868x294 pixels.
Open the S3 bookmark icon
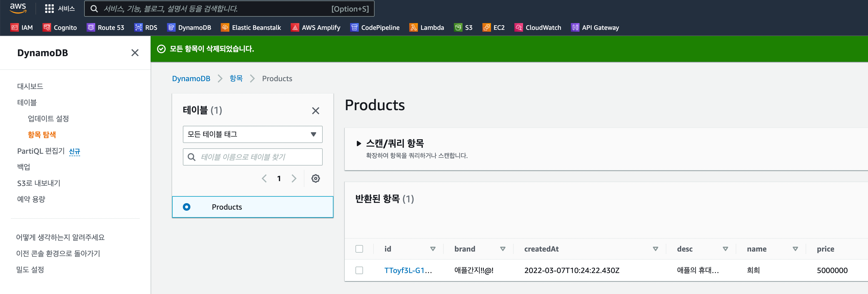(x=458, y=28)
